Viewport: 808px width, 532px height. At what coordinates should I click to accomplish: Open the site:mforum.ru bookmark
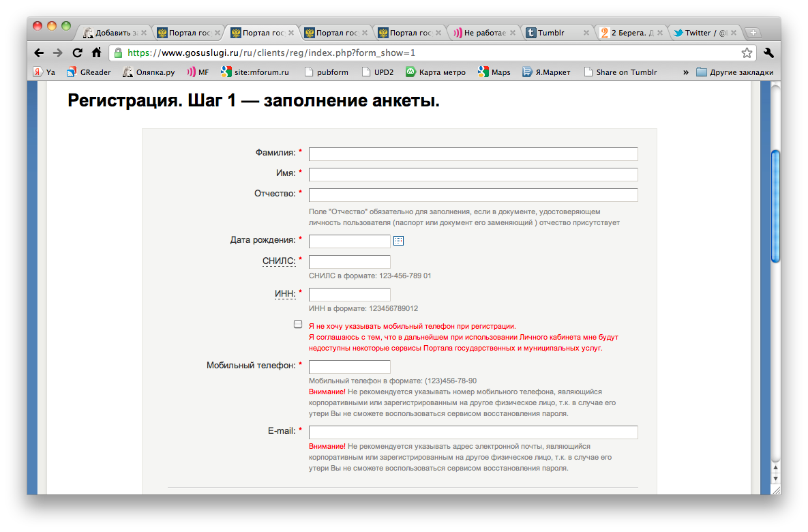(255, 72)
